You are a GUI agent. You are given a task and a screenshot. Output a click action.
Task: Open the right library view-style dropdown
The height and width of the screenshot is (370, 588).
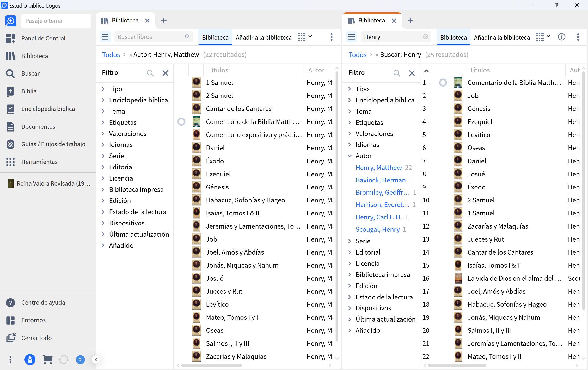tap(543, 37)
